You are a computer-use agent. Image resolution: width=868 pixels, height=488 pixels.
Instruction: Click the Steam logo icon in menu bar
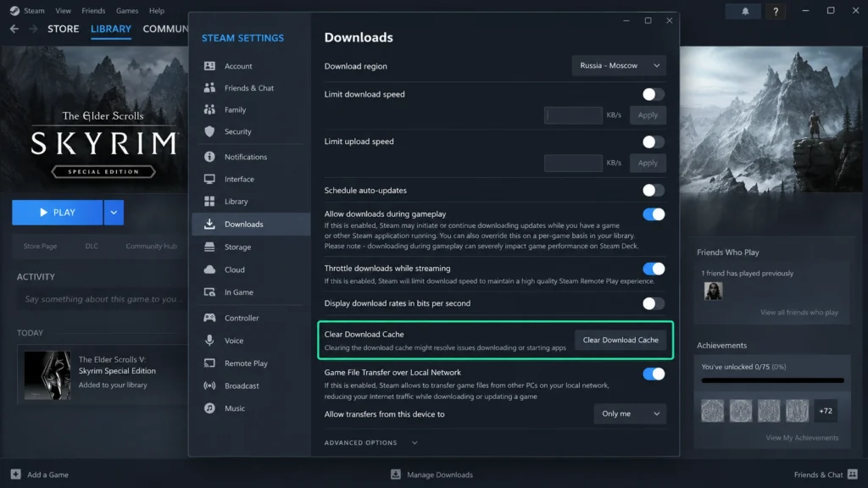tap(14, 10)
